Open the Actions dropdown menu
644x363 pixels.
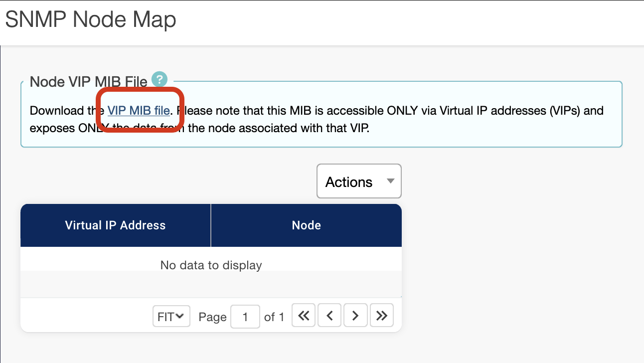click(359, 181)
